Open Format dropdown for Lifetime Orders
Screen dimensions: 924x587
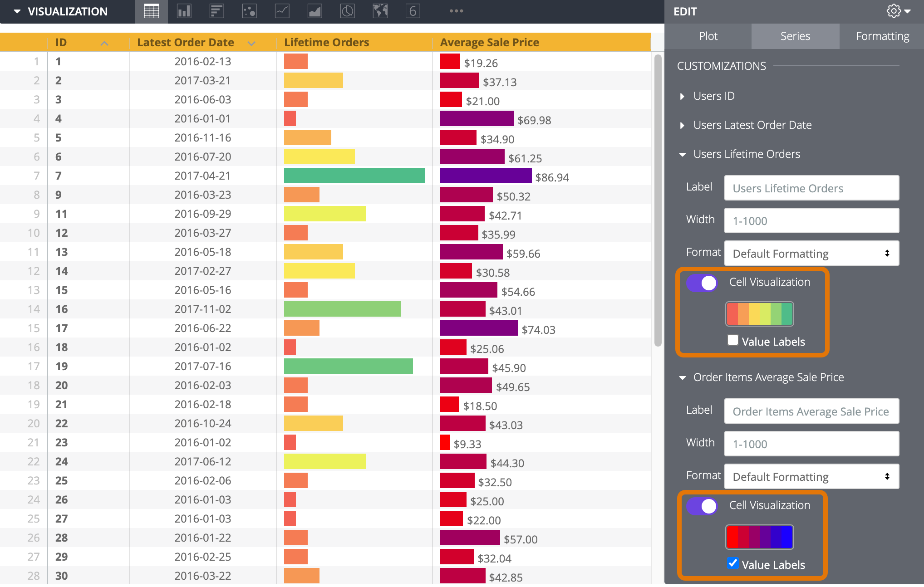click(x=810, y=254)
